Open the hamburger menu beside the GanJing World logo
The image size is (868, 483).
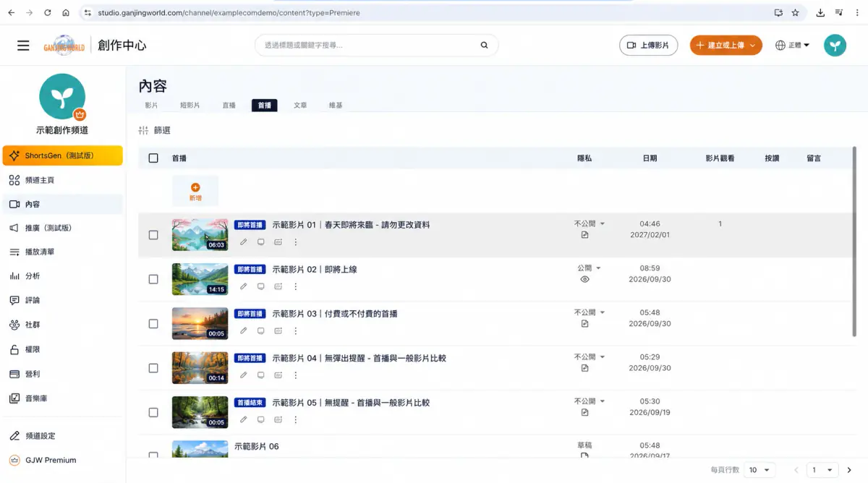pyautogui.click(x=23, y=46)
